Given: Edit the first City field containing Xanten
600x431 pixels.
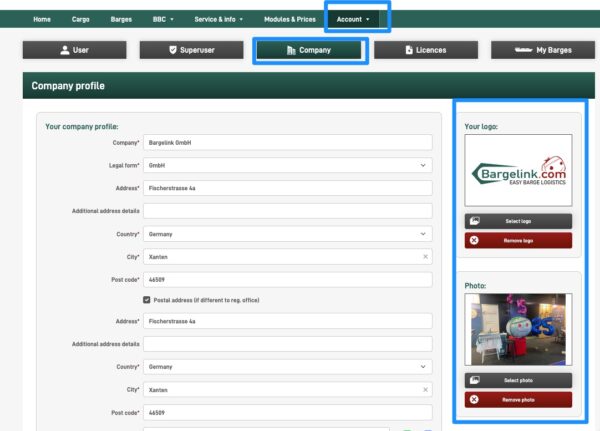Looking at the screenshot, I should [x=288, y=256].
